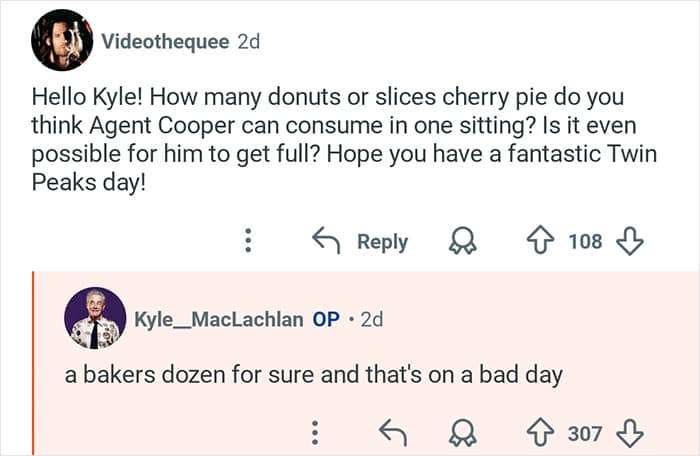Click the 108 vote score
The height and width of the screenshot is (456, 700).
click(x=585, y=241)
